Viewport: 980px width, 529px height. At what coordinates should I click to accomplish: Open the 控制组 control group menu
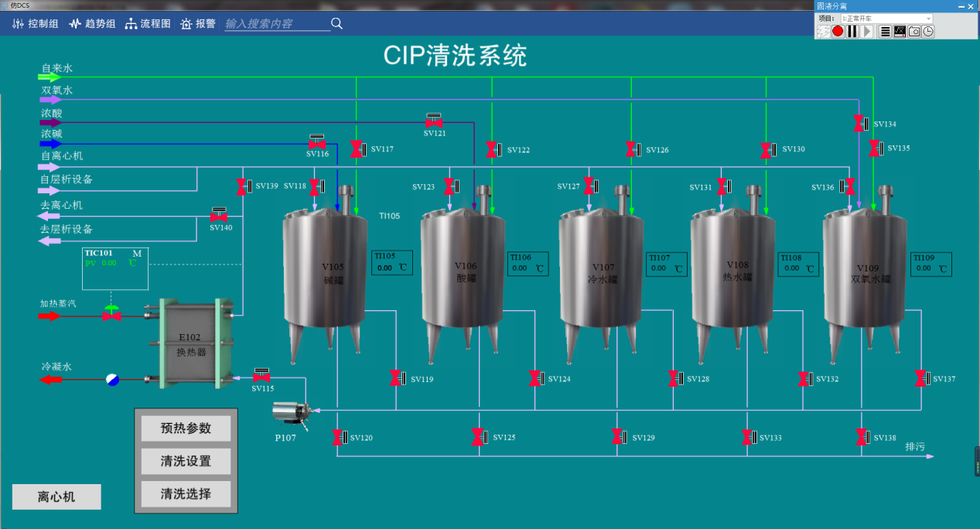tap(36, 24)
